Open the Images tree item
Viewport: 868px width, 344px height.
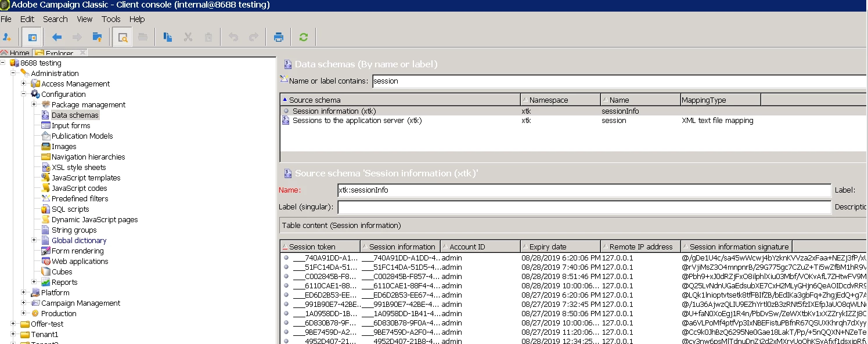point(64,146)
